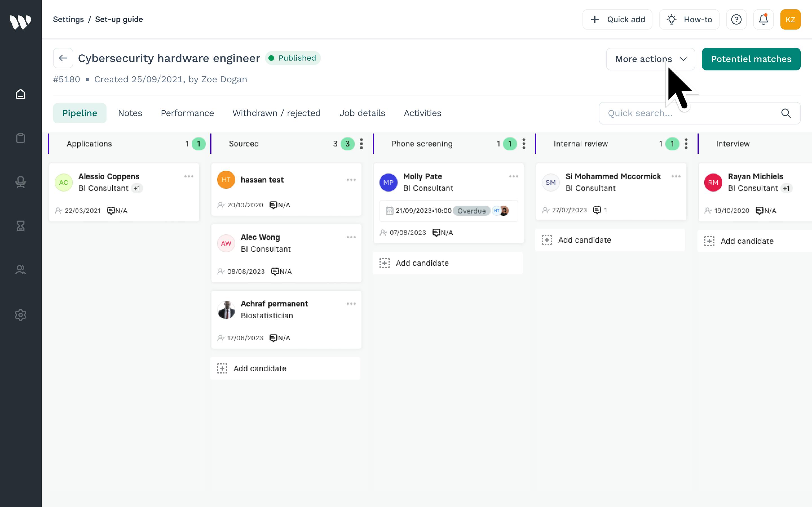Viewport: 812px width, 507px height.
Task: Open the settings gear in sidebar
Action: [x=21, y=315]
